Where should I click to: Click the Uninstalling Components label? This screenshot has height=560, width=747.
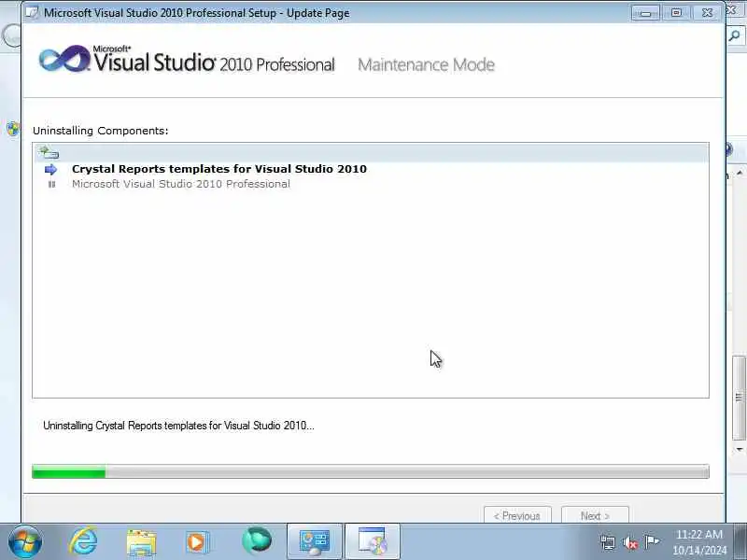(101, 131)
